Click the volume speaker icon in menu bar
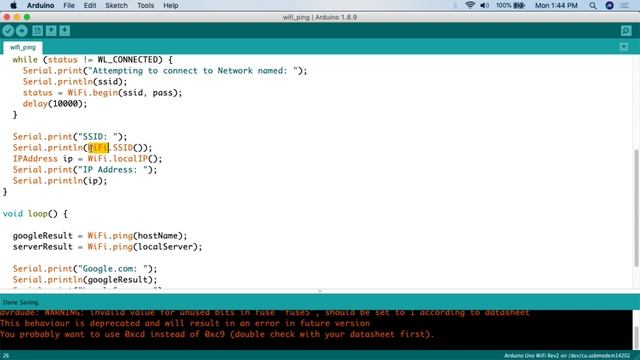The height and width of the screenshot is (360, 640). [x=484, y=5]
